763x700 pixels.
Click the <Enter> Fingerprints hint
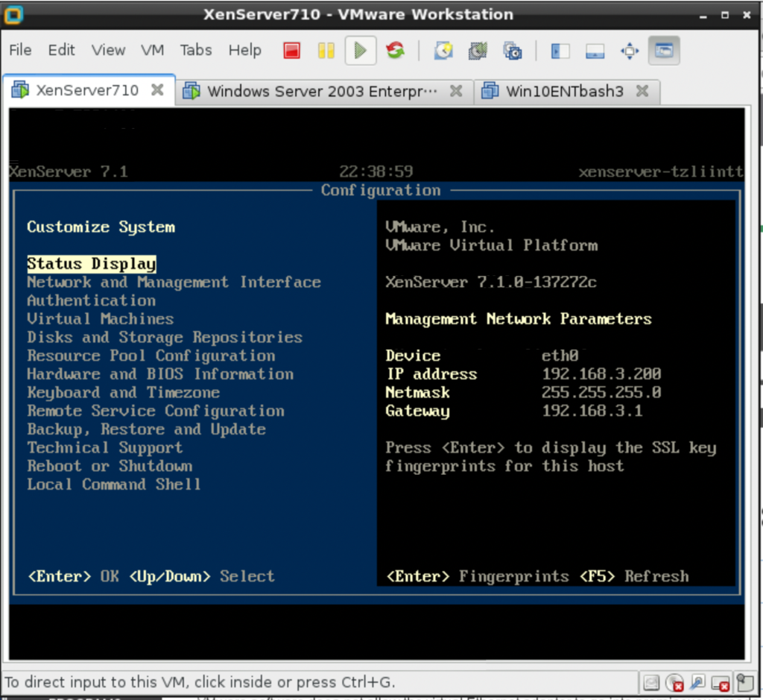(477, 577)
